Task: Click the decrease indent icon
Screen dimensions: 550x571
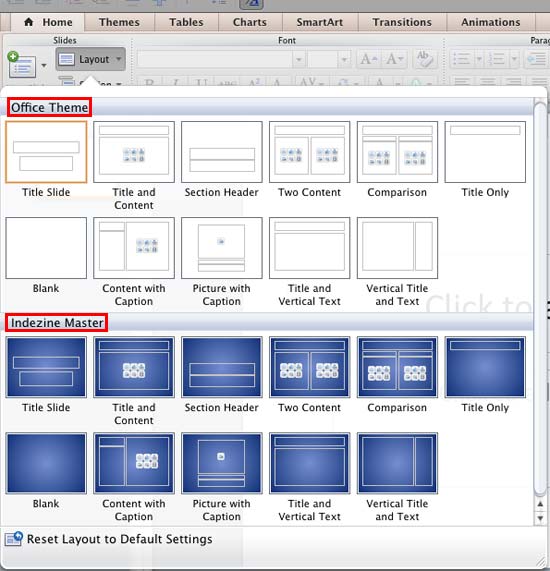Action: pos(537,59)
